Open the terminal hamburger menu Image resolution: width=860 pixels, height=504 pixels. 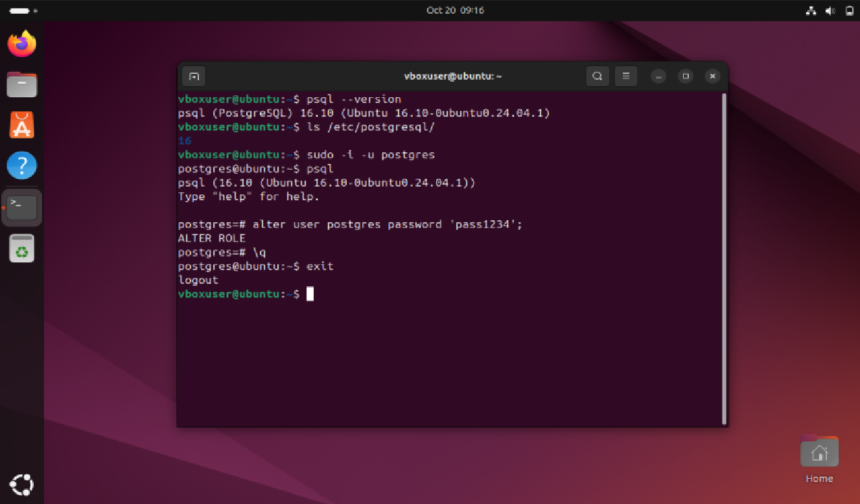pos(625,76)
